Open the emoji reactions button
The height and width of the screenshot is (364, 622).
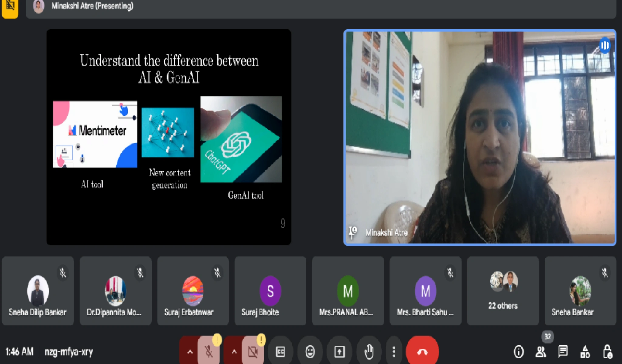[x=310, y=352]
